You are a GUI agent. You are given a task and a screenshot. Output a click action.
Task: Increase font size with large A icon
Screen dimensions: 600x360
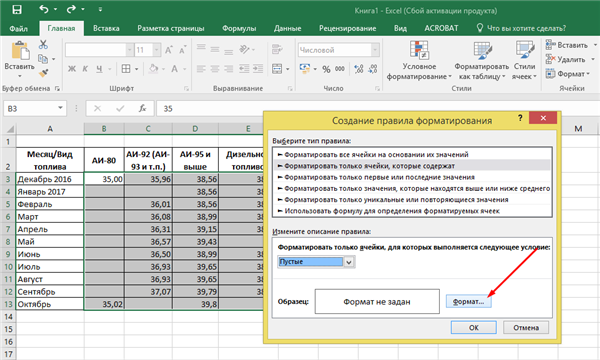click(x=169, y=50)
